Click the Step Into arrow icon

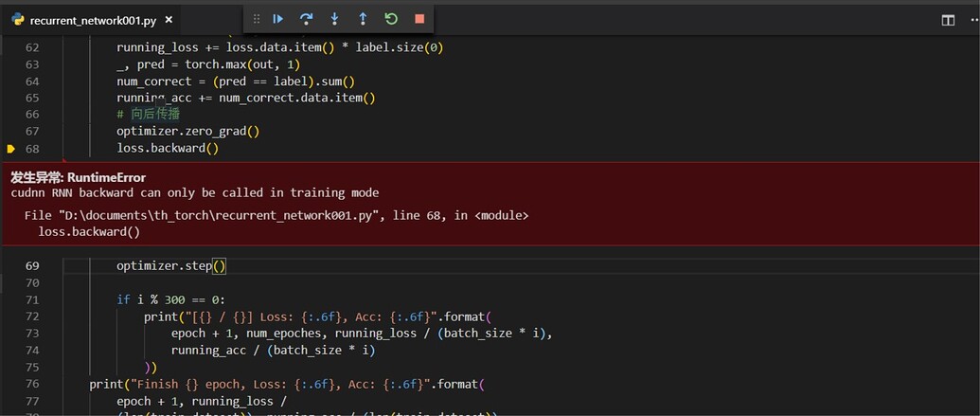pos(334,19)
